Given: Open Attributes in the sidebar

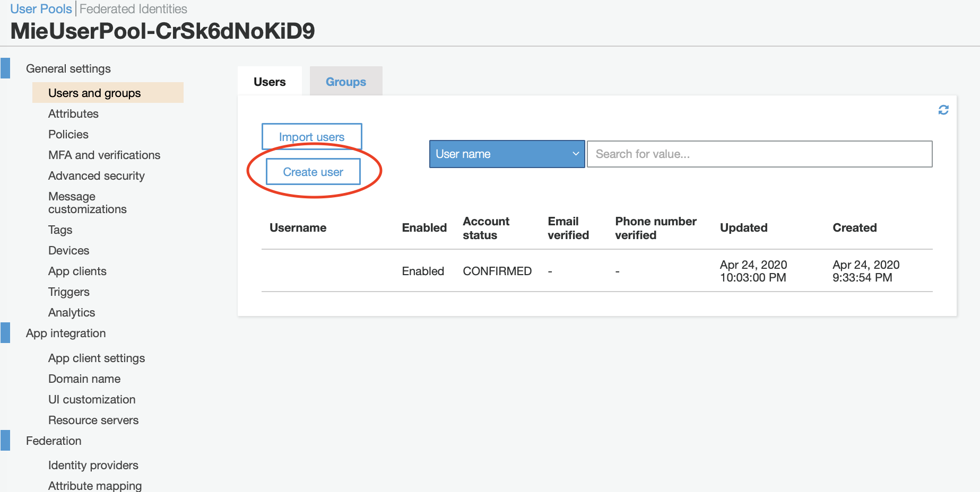Looking at the screenshot, I should 73,113.
